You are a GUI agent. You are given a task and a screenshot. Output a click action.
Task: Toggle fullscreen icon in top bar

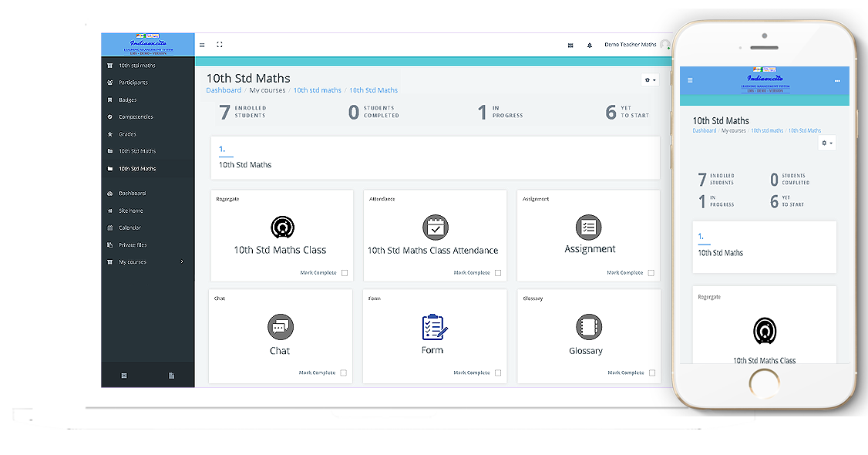click(220, 45)
